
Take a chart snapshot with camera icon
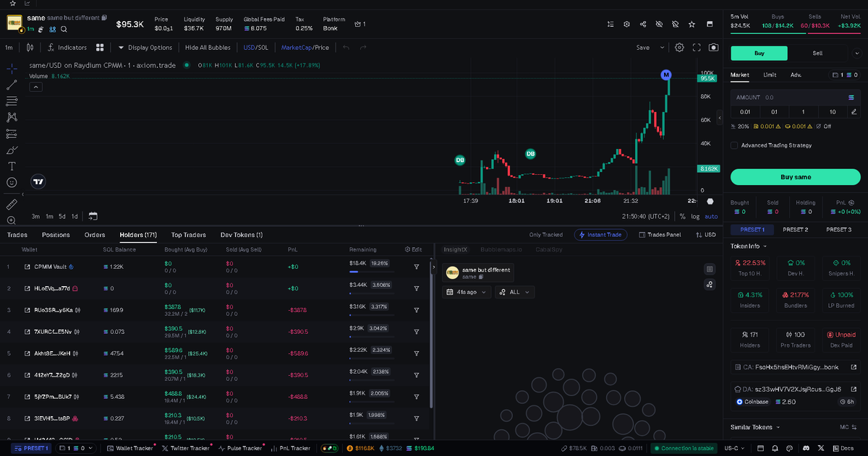point(714,48)
